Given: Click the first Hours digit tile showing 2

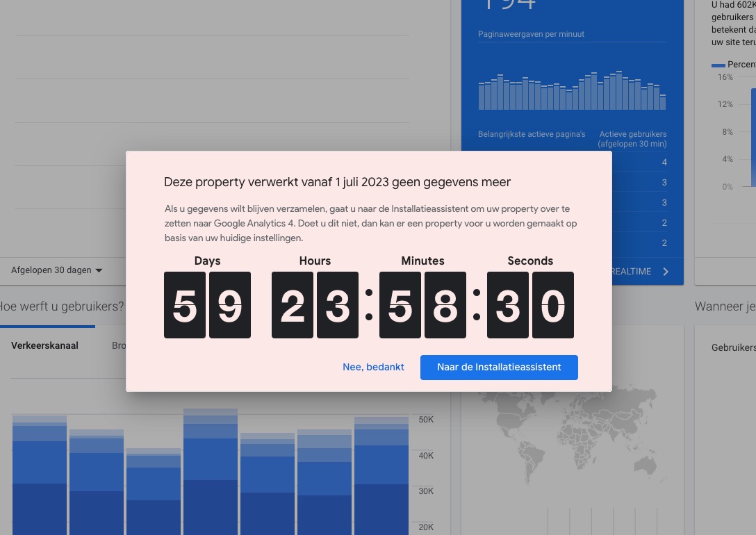Looking at the screenshot, I should (x=293, y=305).
